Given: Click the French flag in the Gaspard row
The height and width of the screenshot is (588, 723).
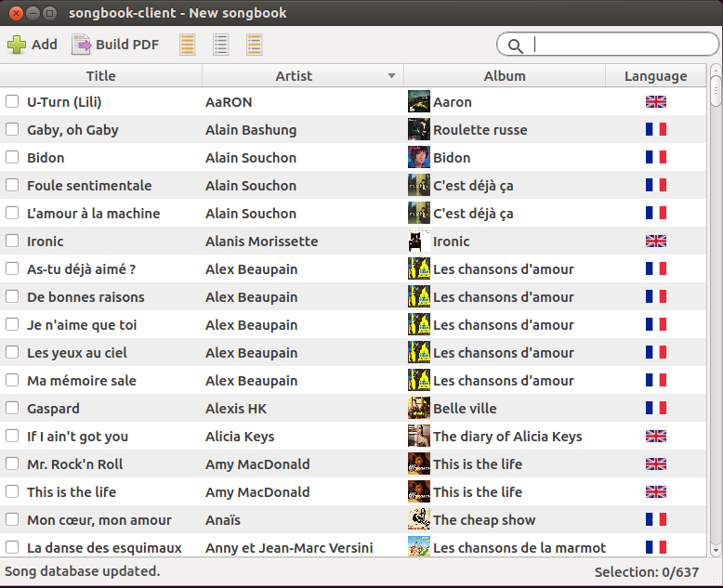Looking at the screenshot, I should pos(656,409).
